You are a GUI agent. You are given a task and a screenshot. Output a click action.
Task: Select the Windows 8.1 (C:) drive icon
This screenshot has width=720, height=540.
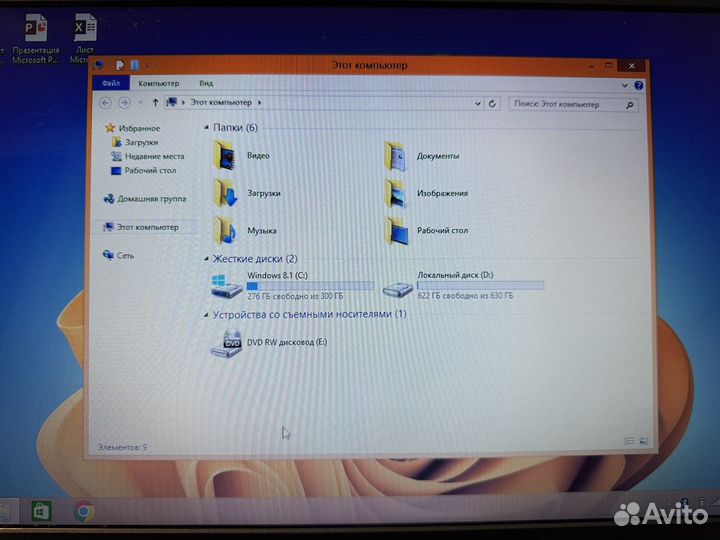(226, 286)
